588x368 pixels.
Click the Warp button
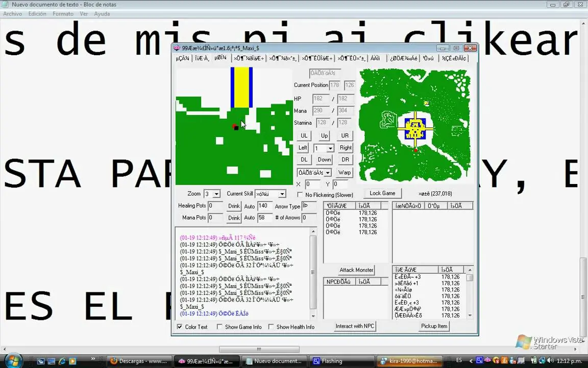coord(344,173)
